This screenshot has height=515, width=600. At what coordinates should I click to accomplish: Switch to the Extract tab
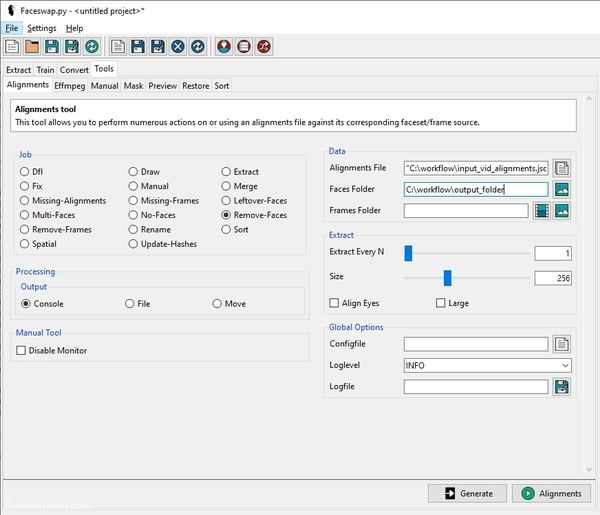[x=18, y=70]
